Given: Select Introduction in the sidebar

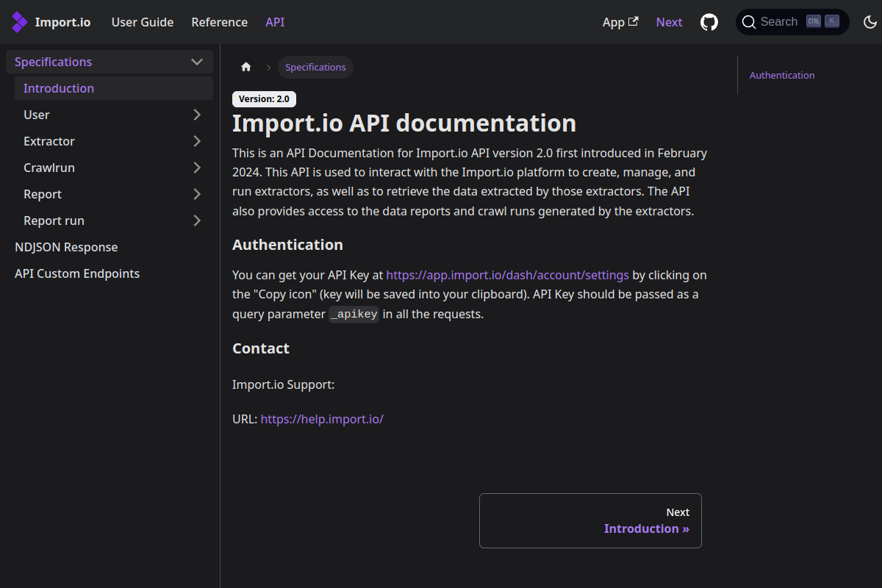Looking at the screenshot, I should 114,88.
